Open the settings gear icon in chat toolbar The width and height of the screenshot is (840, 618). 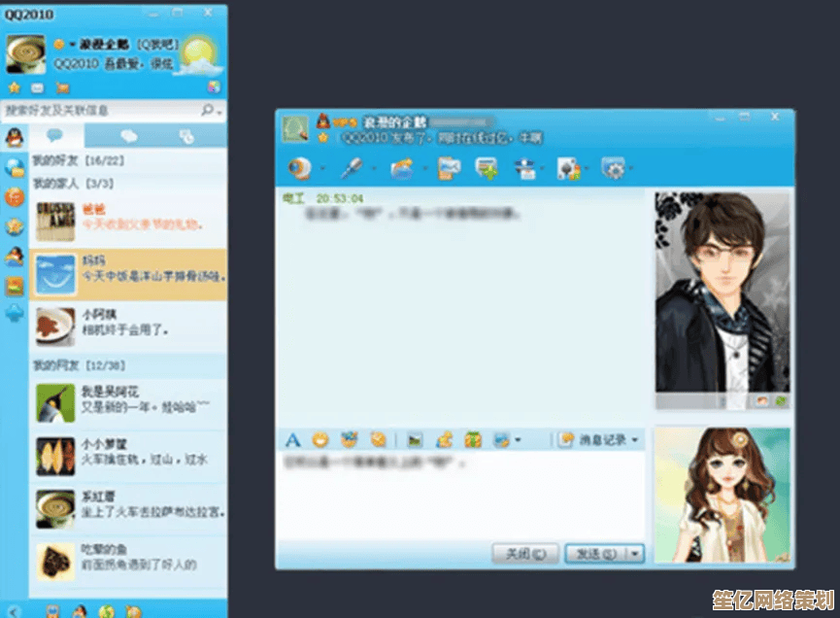[x=613, y=169]
